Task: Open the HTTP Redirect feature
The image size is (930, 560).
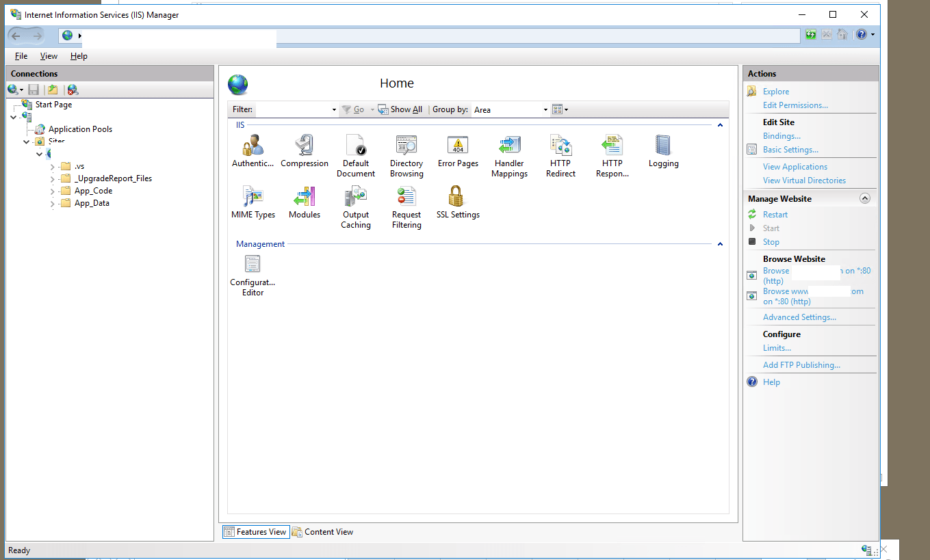Action: [x=561, y=156]
